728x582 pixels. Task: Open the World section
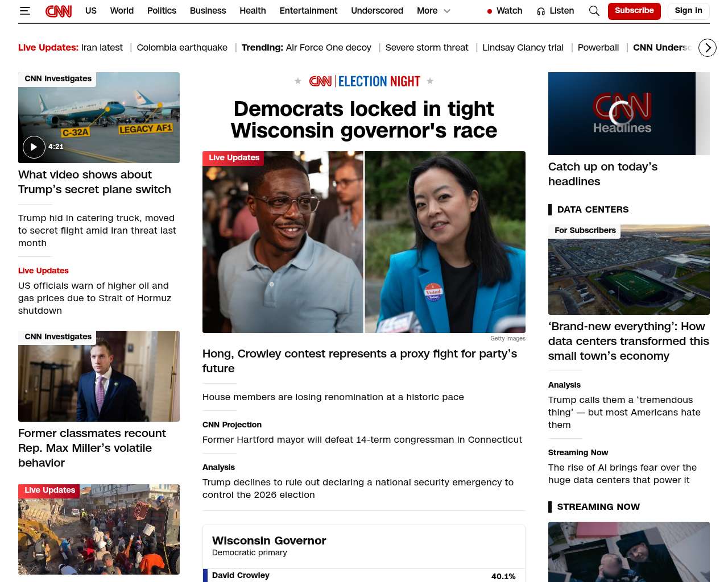coord(122,11)
